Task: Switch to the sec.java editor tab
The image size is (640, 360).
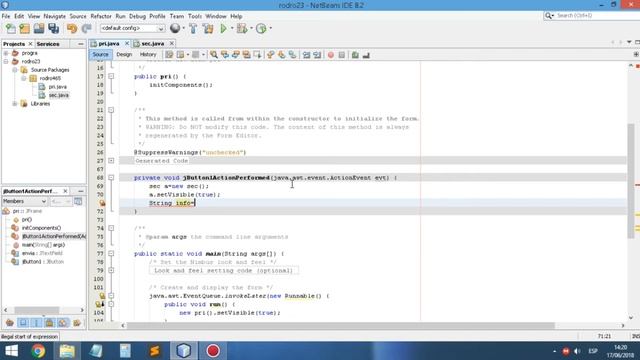Action: click(153, 43)
